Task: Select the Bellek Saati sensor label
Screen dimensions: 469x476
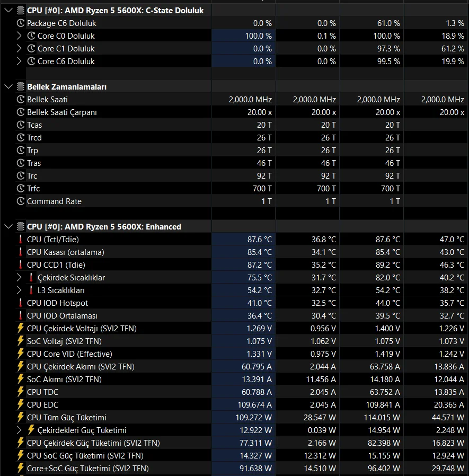Action: point(47,100)
